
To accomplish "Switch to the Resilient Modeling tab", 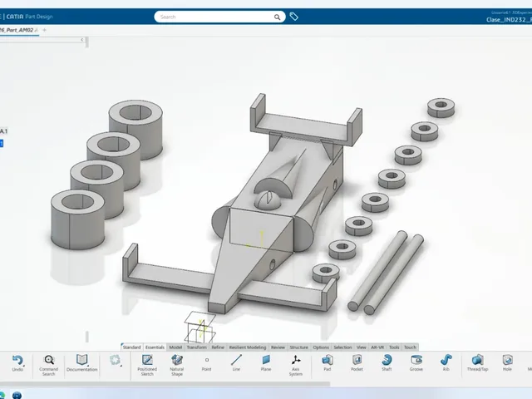I will click(248, 347).
